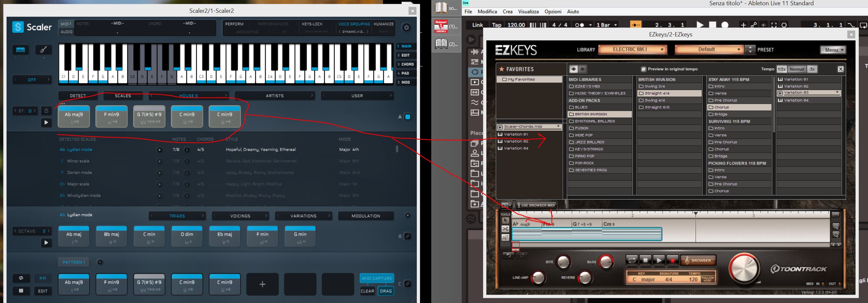The image size is (868, 303).
Task: Close the EZkeys browser with X
Action: point(841,69)
